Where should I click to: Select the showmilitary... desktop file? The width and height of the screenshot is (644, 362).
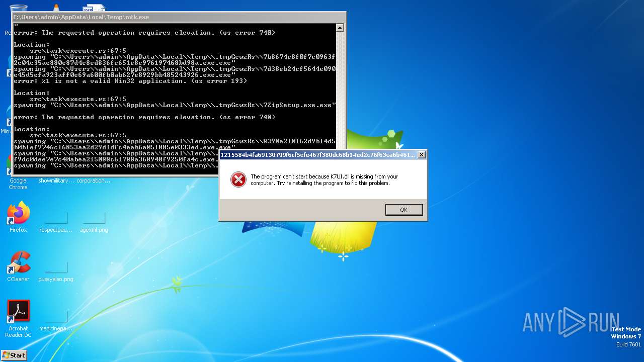[x=56, y=180]
